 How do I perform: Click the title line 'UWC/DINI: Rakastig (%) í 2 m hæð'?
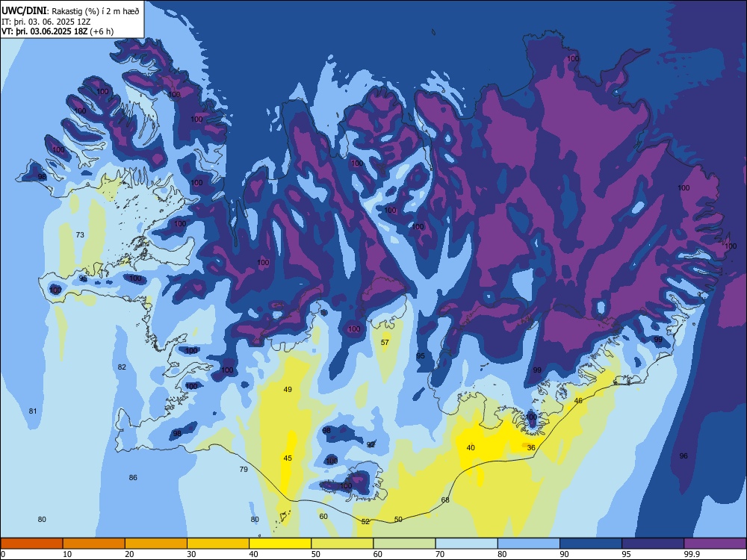tap(70, 11)
